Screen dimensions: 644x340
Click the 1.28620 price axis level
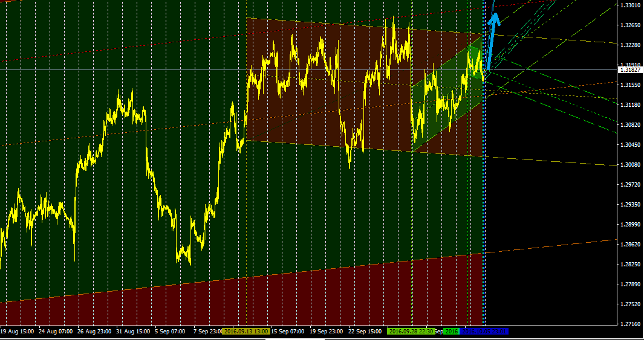tap(630, 244)
